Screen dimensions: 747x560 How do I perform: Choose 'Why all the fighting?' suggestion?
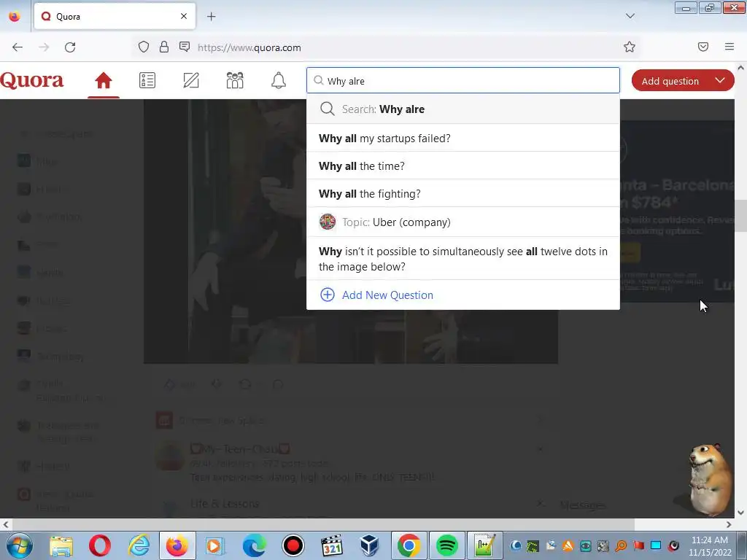(463, 193)
